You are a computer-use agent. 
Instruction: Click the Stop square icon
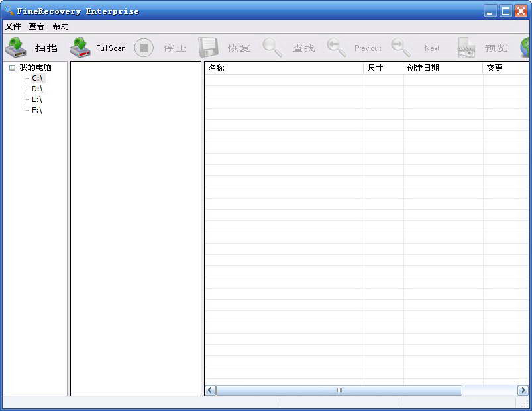point(144,48)
